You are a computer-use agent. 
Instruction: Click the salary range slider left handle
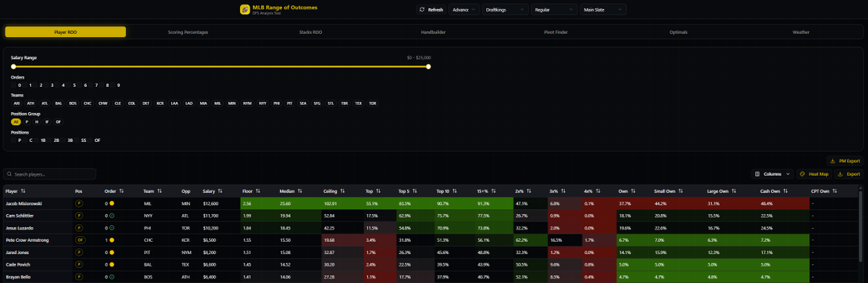(x=13, y=67)
